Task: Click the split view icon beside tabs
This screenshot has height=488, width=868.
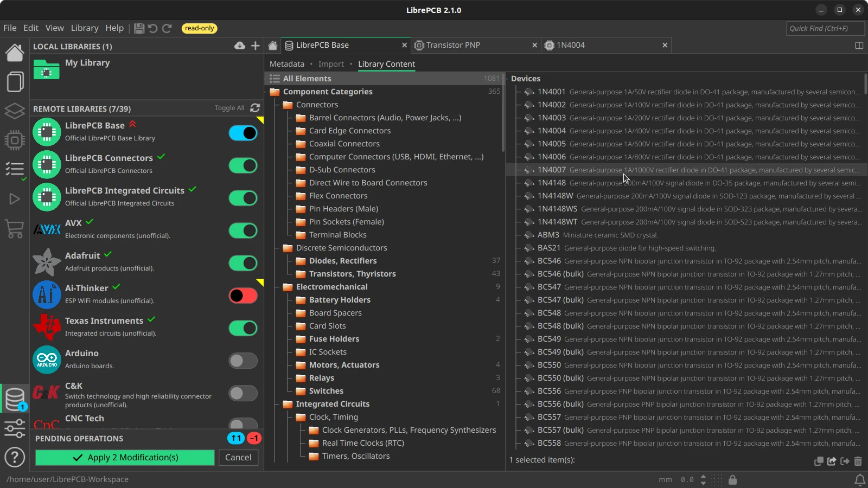Action: 859,46
